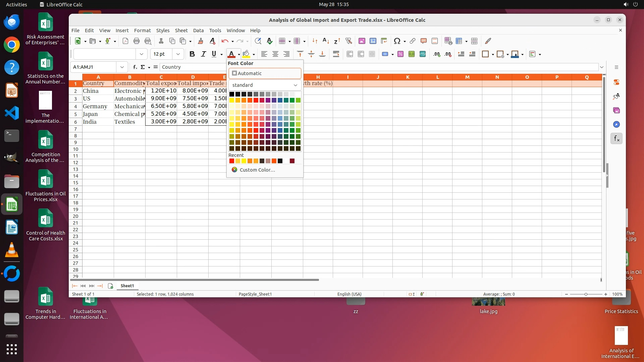Pick the red swatch under Recent colors

[x=232, y=161]
